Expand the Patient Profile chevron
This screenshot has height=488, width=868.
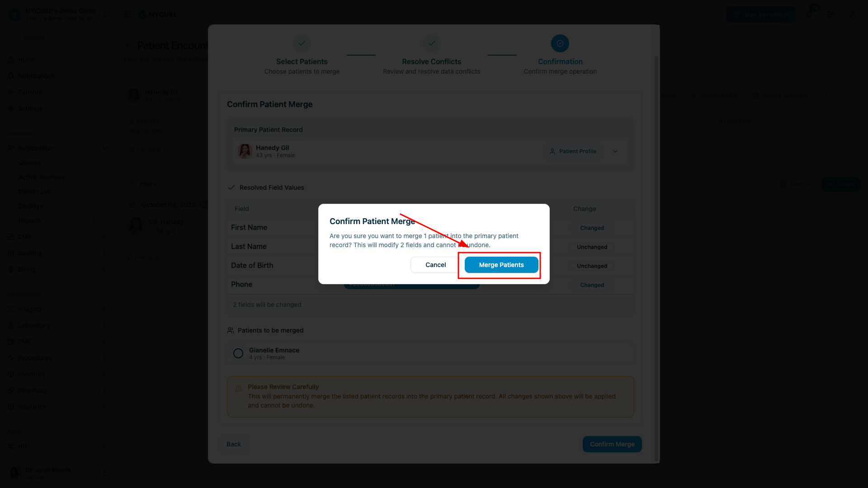click(615, 151)
